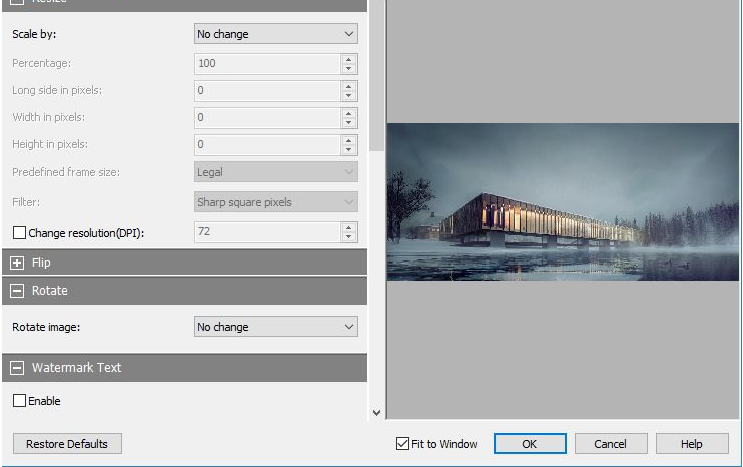743x467 pixels.
Task: Click the settings panel scroll down arrow
Action: tap(377, 413)
